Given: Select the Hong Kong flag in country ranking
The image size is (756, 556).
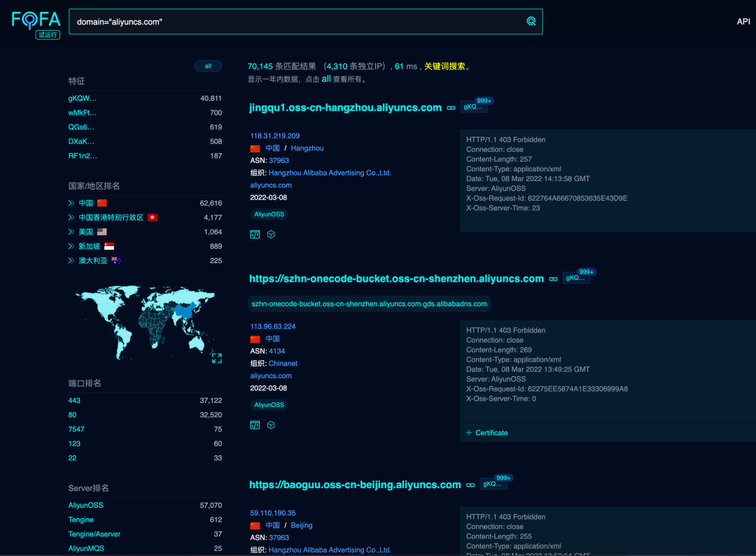Looking at the screenshot, I should tap(153, 218).
